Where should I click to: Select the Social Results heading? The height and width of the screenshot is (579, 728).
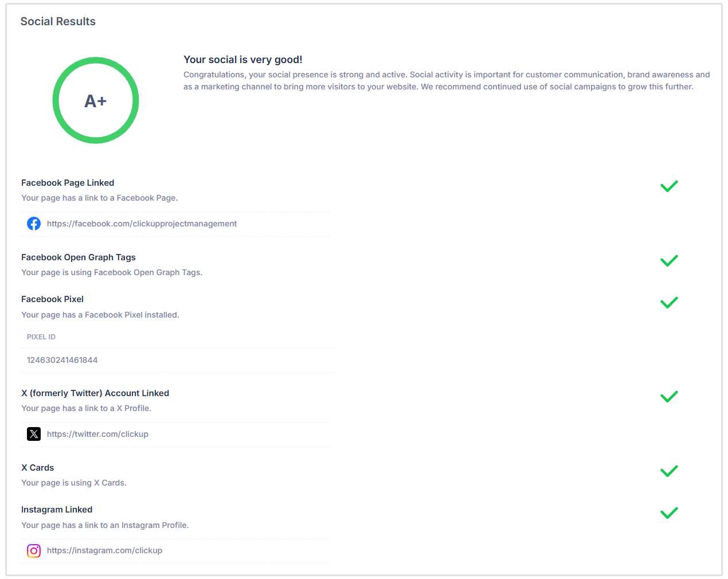[x=58, y=21]
